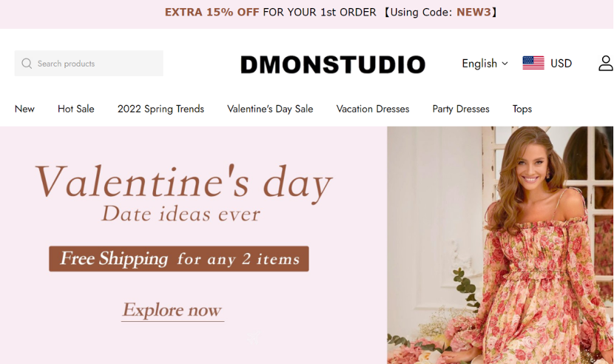Click Free Shipping for any 2 items banner
614x364 pixels.
pos(179,259)
